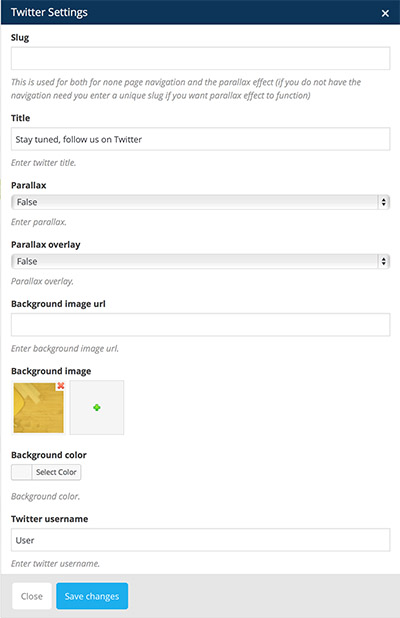The height and width of the screenshot is (618, 400).
Task: Click the Close button at bottom
Action: tap(32, 596)
